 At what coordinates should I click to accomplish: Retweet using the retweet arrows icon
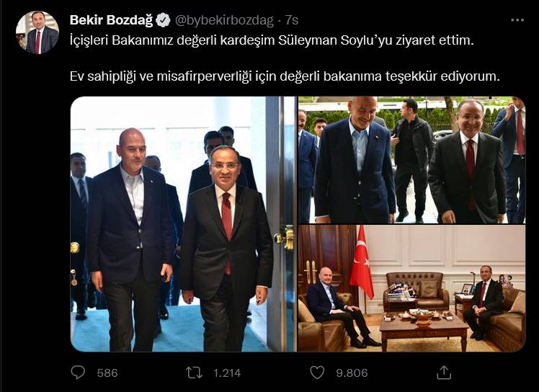point(195,373)
